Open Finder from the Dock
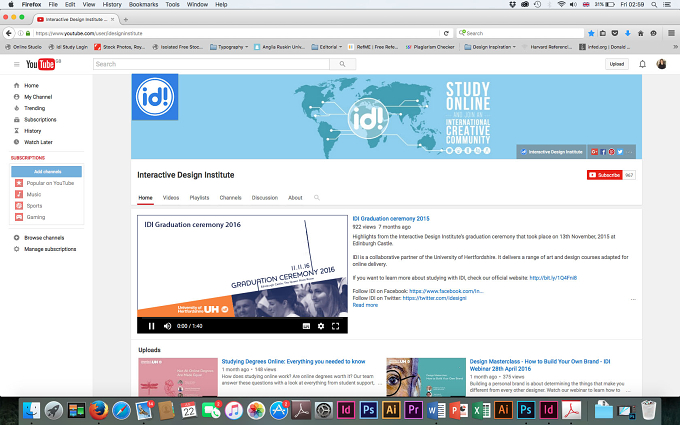The height and width of the screenshot is (425, 680). pos(31,410)
